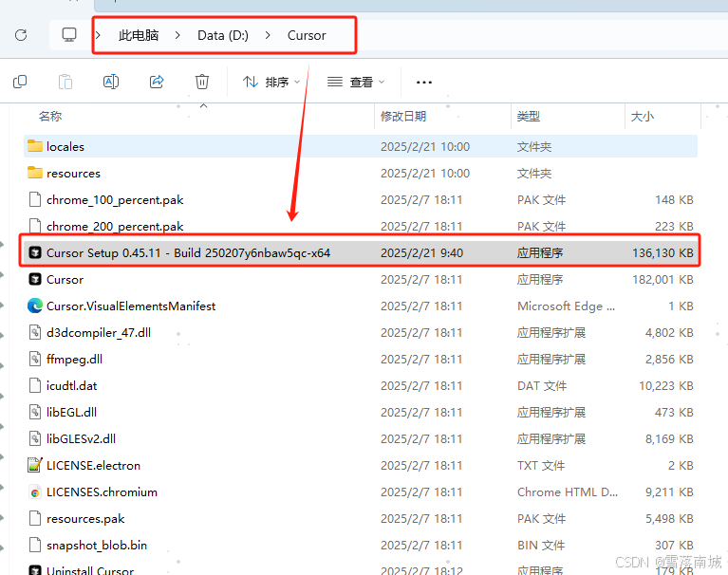Click the Delete trash can icon
728x575 pixels.
202,82
